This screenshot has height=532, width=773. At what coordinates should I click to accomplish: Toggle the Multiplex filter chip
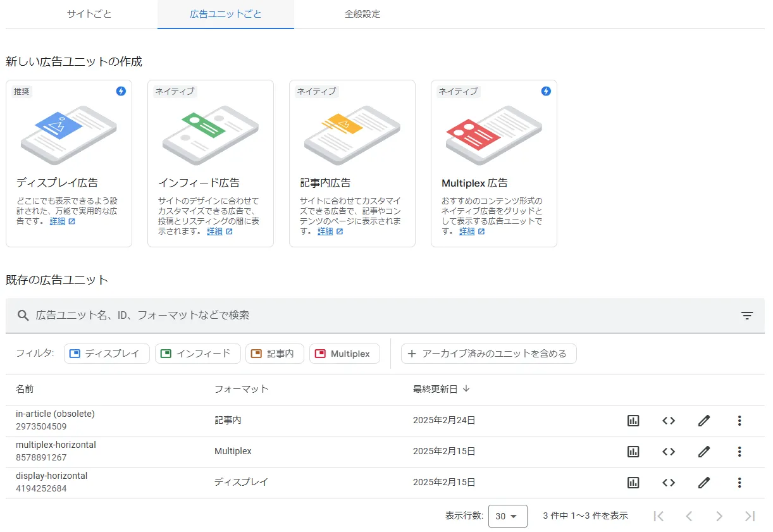point(344,354)
